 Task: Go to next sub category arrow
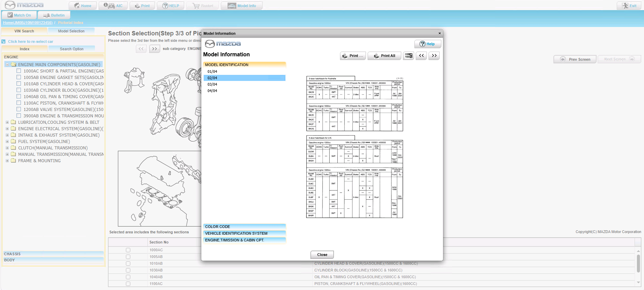click(155, 49)
